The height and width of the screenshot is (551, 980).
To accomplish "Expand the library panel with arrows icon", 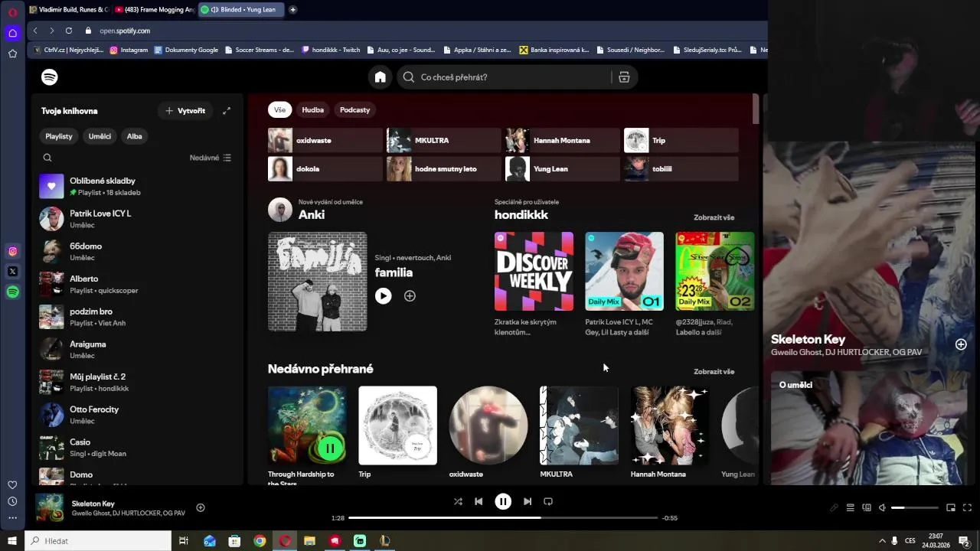I will [227, 111].
